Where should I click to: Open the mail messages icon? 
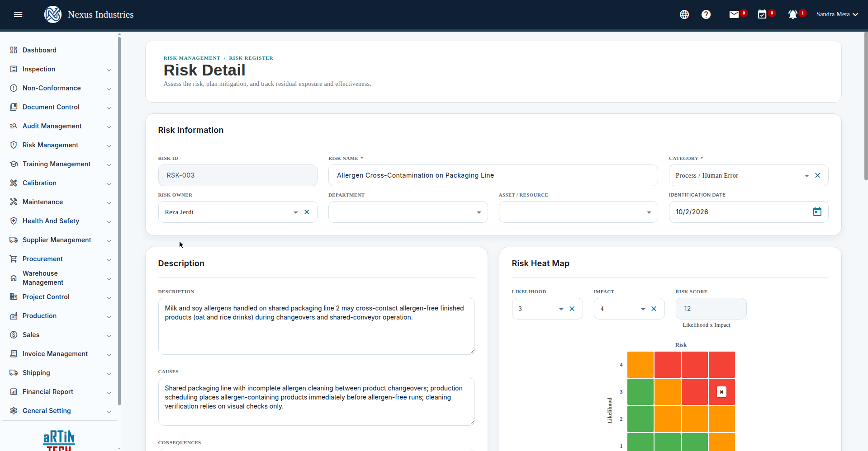tap(734, 14)
